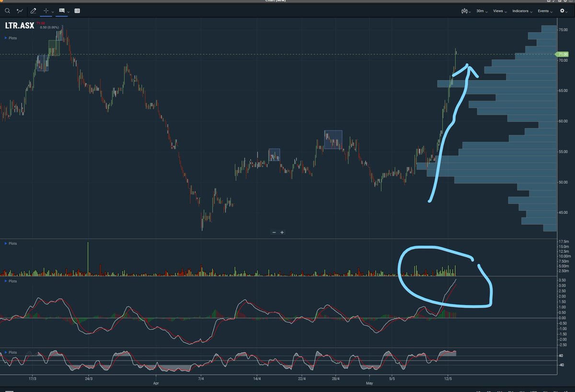The width and height of the screenshot is (575, 392).
Task: Open the Indicators menu
Action: pyautogui.click(x=522, y=11)
